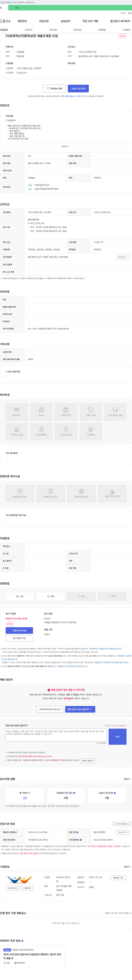
Task: Click the 필기 screening method box
Action: 81,596
